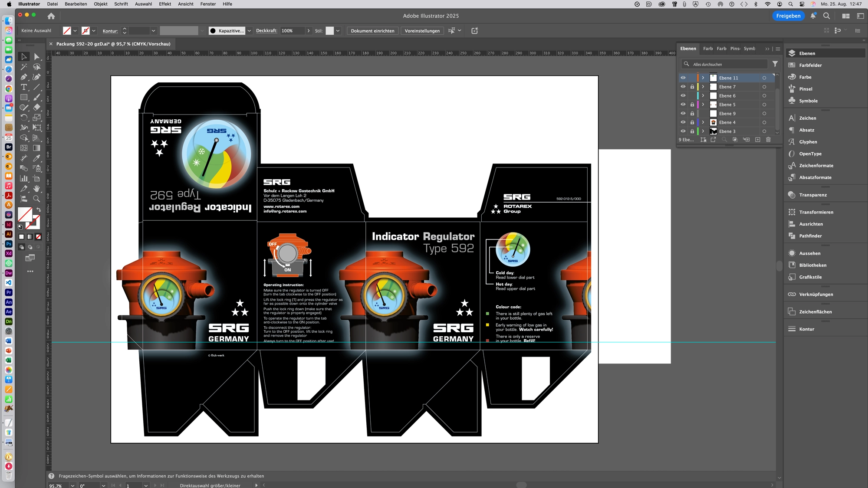
Task: Create new layer with plus icon
Action: point(758,140)
